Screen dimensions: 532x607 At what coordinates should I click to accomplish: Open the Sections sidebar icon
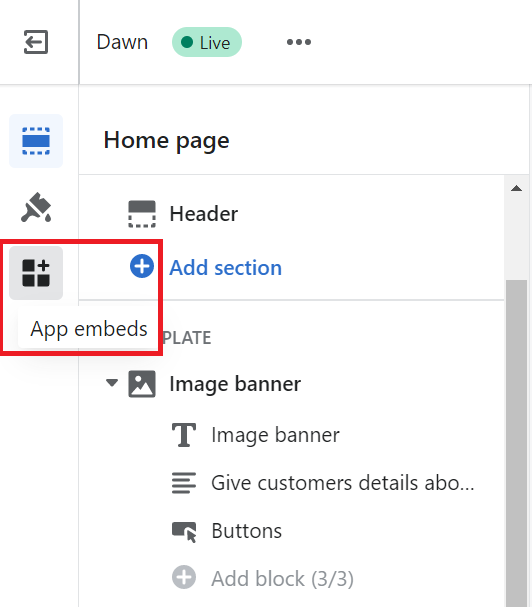(36, 141)
